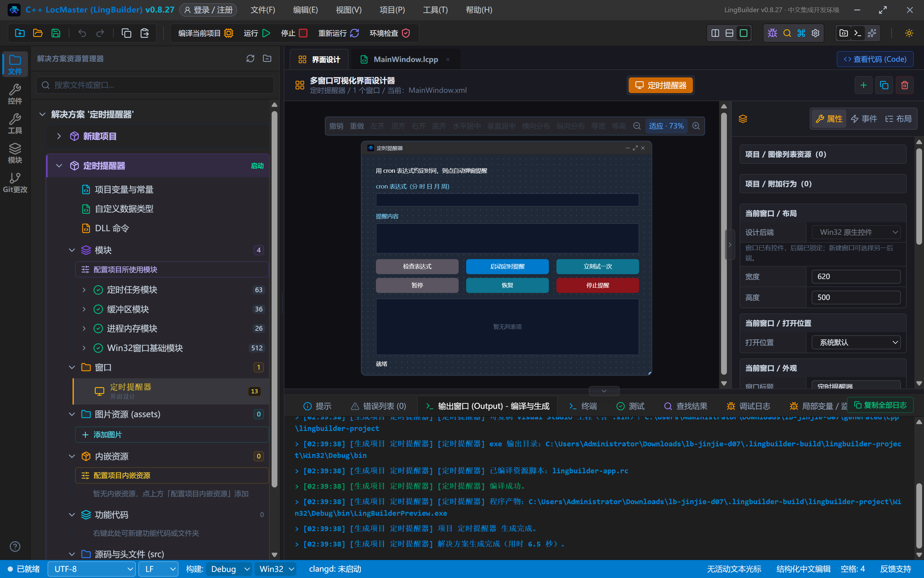Click the 搜索文件或窗口 search box
924x578 pixels.
pyautogui.click(x=155, y=85)
